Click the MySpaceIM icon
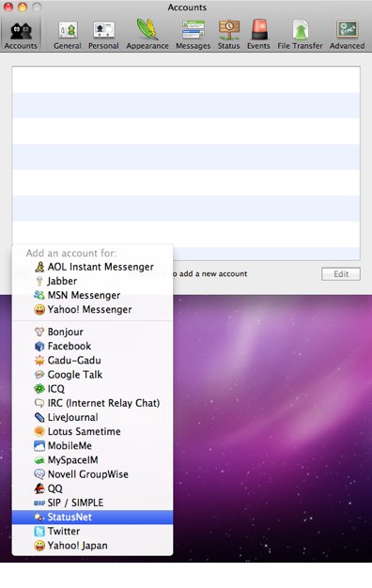Image resolution: width=372 pixels, height=588 pixels. pos(39,460)
